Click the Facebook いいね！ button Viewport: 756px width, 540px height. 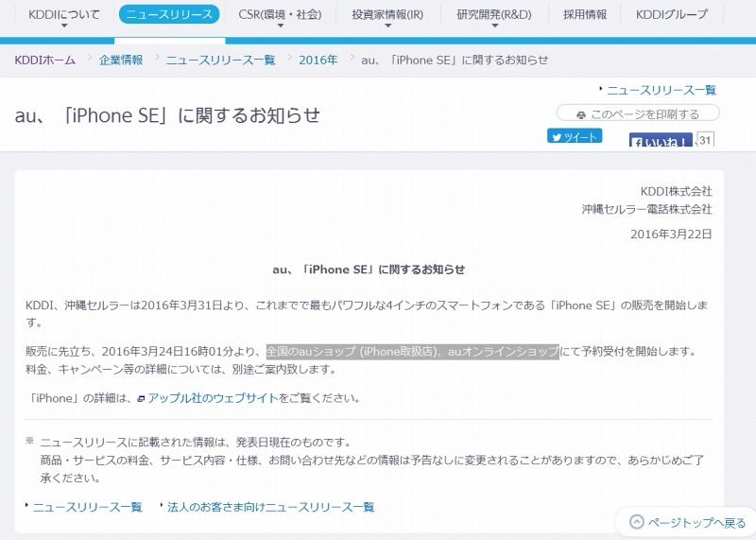click(661, 140)
